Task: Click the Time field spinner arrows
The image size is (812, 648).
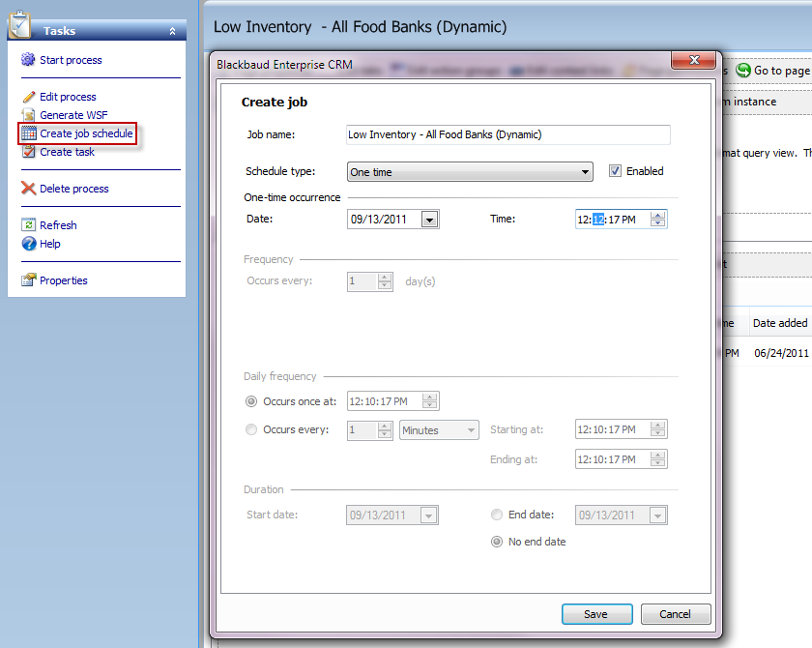Action: click(657, 220)
